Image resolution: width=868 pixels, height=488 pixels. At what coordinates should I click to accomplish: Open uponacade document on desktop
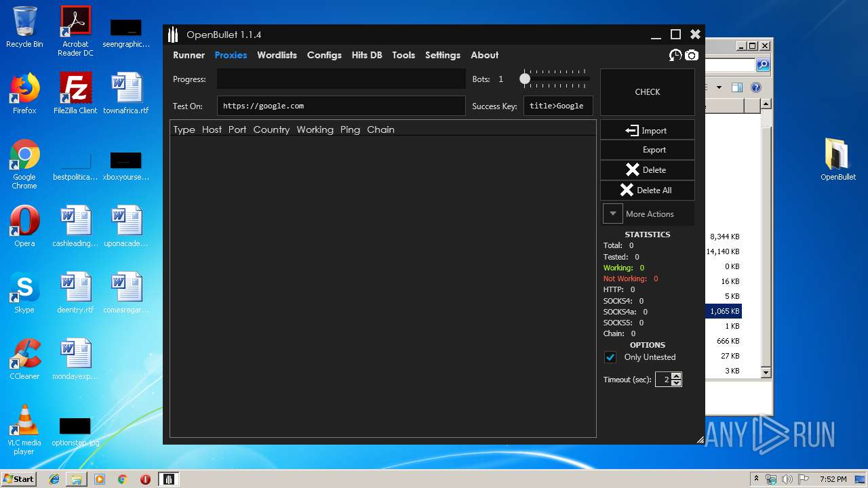[126, 226]
